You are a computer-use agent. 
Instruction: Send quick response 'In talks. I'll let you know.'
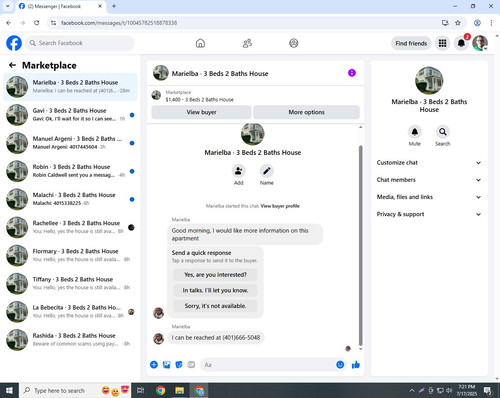(x=215, y=290)
